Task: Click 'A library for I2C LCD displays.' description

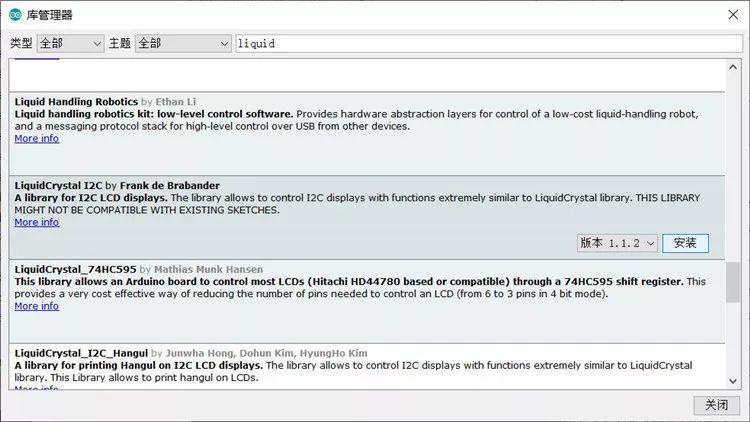Action: [91, 198]
